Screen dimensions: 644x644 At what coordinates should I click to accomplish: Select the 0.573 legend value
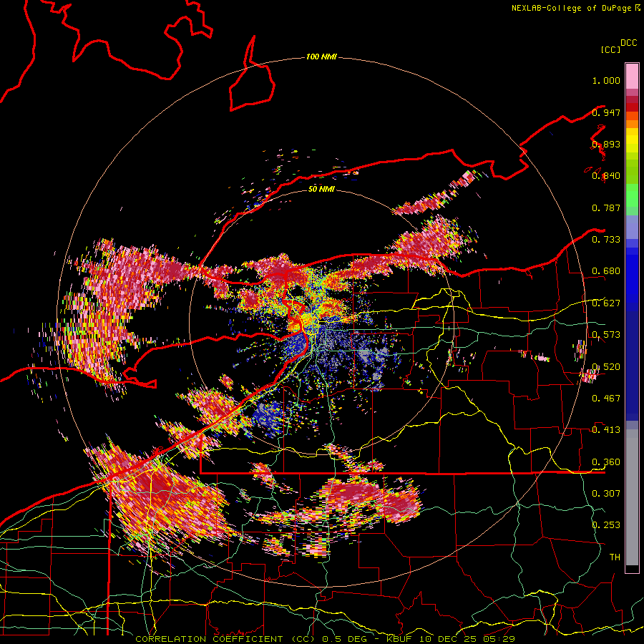click(606, 335)
